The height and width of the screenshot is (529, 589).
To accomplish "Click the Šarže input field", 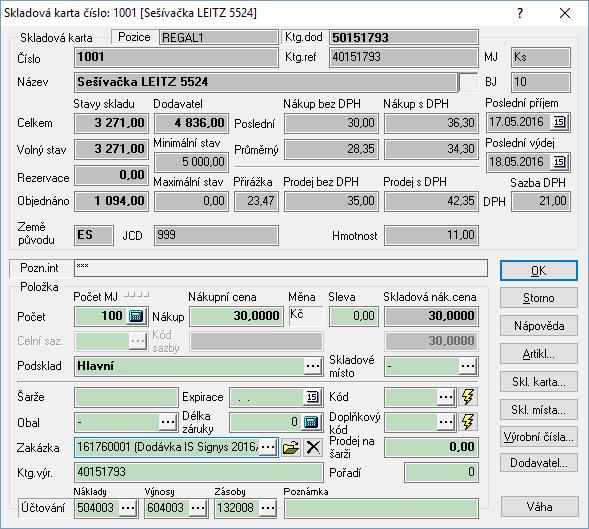I will coord(126,398).
